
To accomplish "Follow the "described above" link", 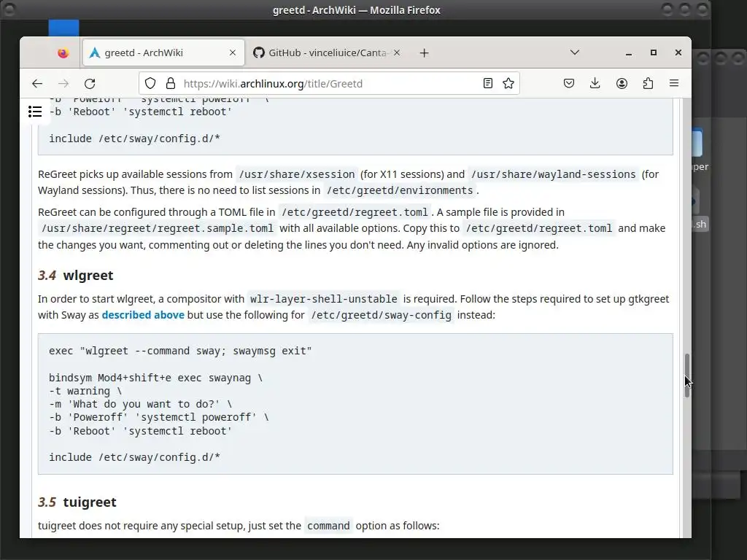I will (143, 315).
